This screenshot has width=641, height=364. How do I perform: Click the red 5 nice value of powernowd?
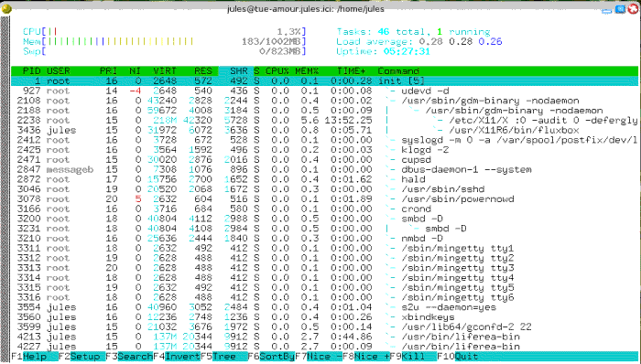pyautogui.click(x=138, y=198)
